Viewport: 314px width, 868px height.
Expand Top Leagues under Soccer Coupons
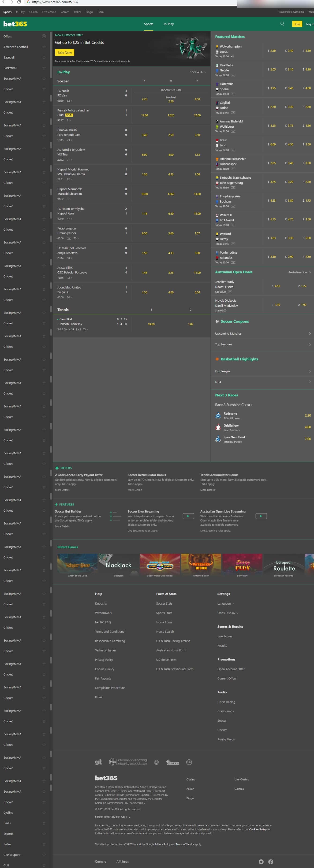[262, 344]
